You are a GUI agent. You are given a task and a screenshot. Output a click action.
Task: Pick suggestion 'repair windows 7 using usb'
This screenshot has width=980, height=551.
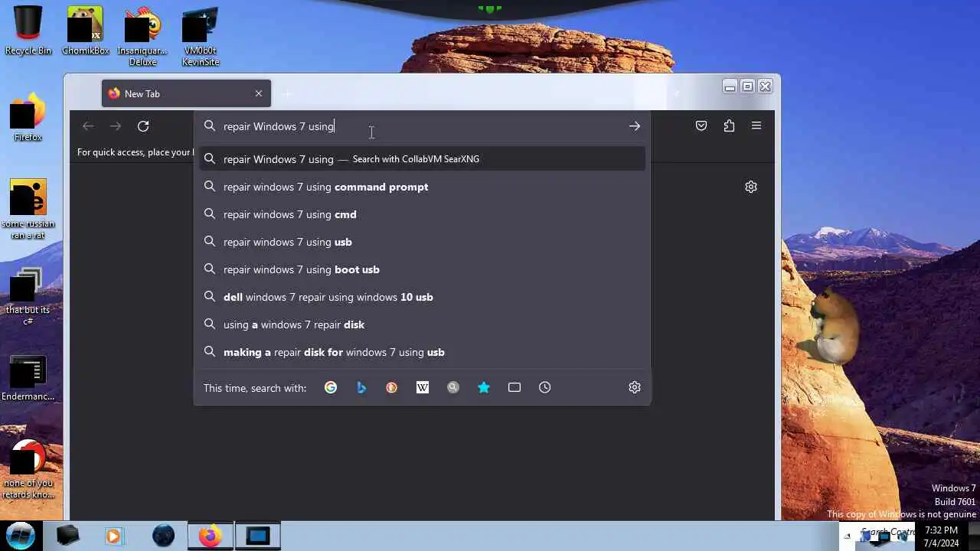pyautogui.click(x=422, y=242)
